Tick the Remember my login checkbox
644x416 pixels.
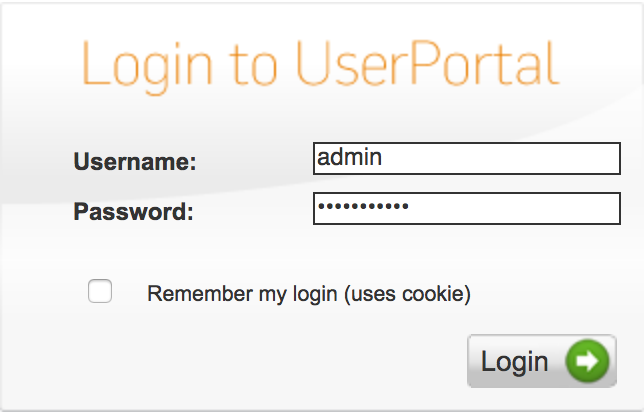pos(100,292)
